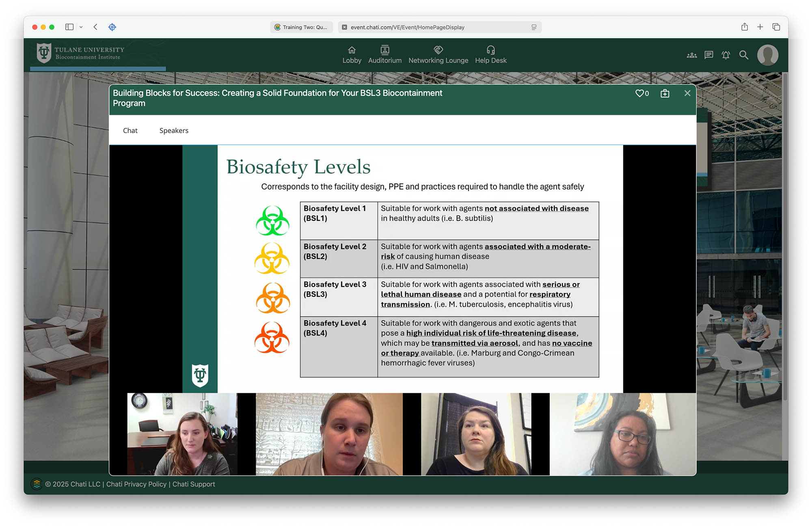
Task: Click the Safari address bar URL field
Action: pos(407,27)
